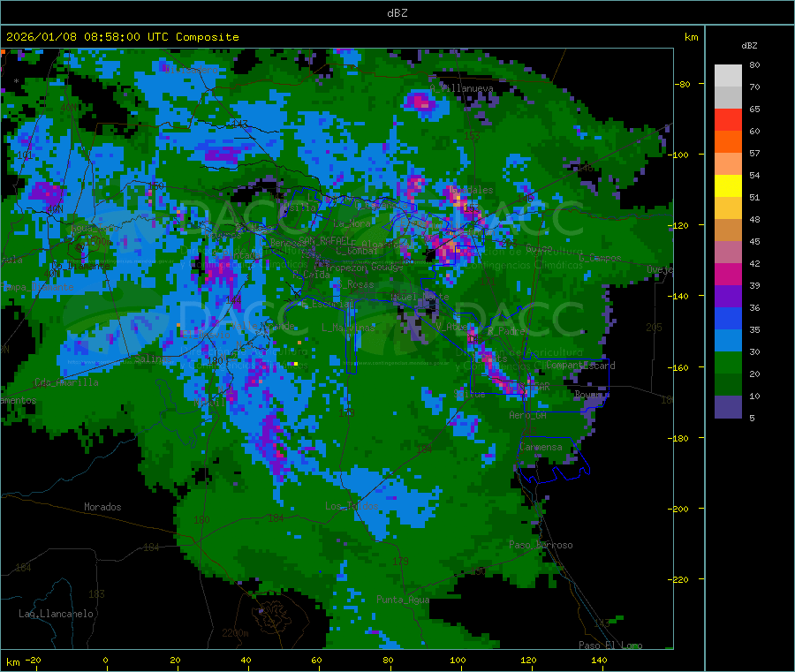Click the magenta 42-39 dBZ legend swatch
795x672 pixels.
pyautogui.click(x=728, y=274)
